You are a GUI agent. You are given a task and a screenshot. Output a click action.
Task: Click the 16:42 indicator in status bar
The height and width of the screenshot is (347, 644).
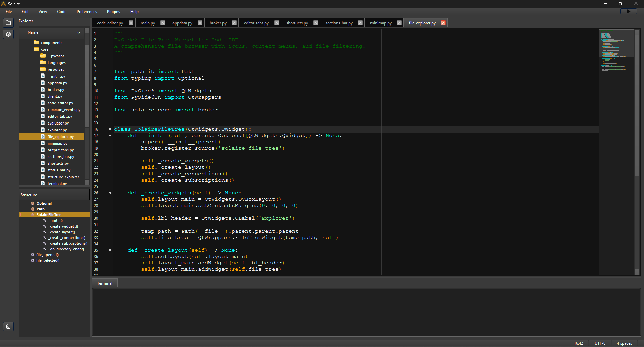pyautogui.click(x=578, y=343)
